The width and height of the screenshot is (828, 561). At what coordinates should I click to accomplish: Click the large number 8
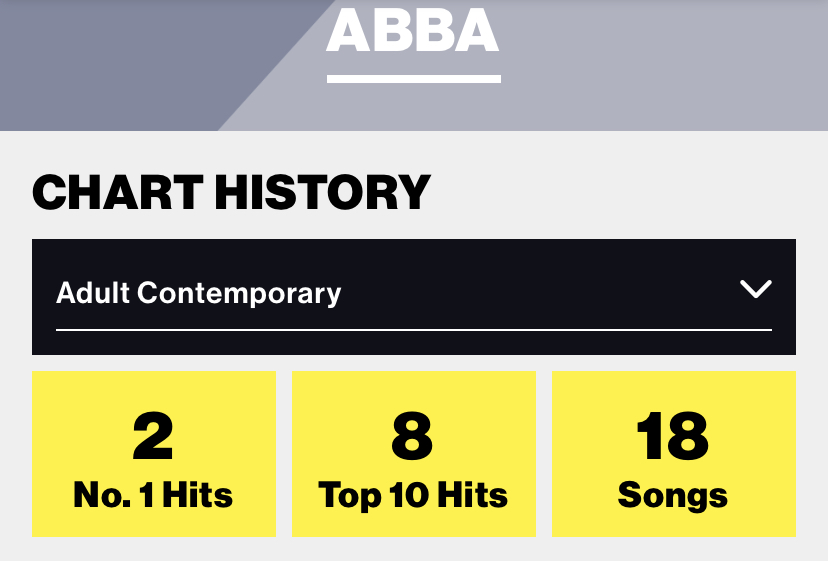[412, 436]
